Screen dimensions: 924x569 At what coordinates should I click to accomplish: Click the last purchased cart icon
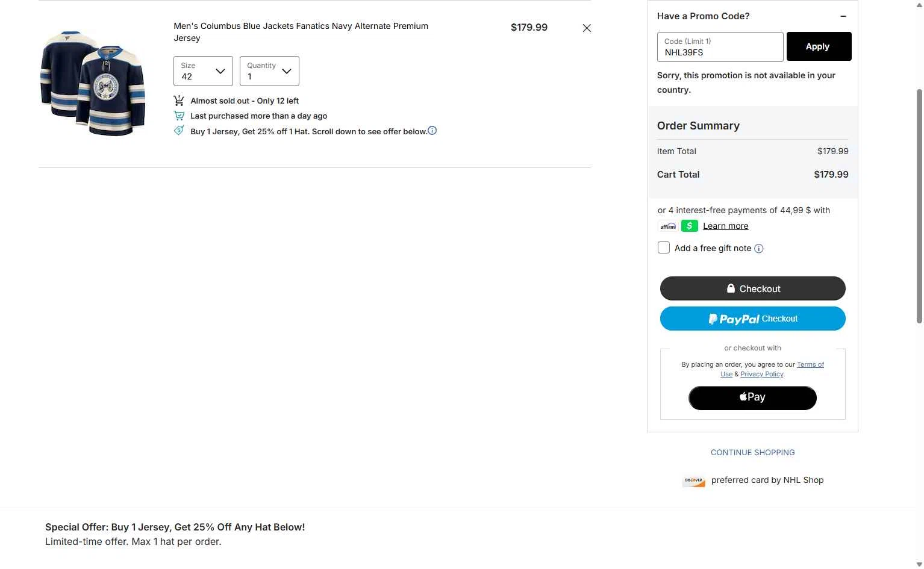[179, 116]
